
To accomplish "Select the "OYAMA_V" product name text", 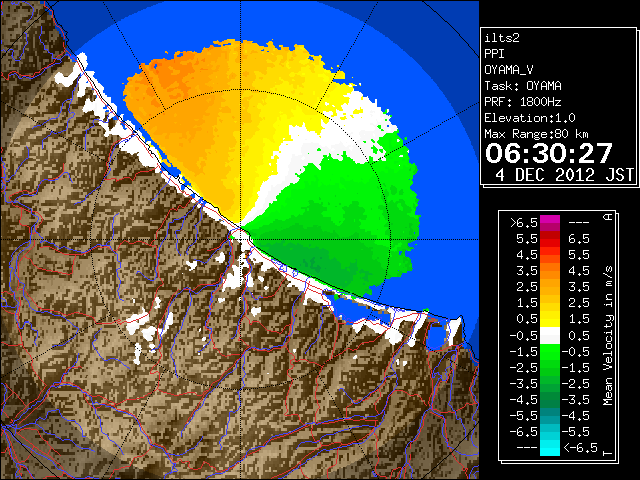I will (509, 70).
